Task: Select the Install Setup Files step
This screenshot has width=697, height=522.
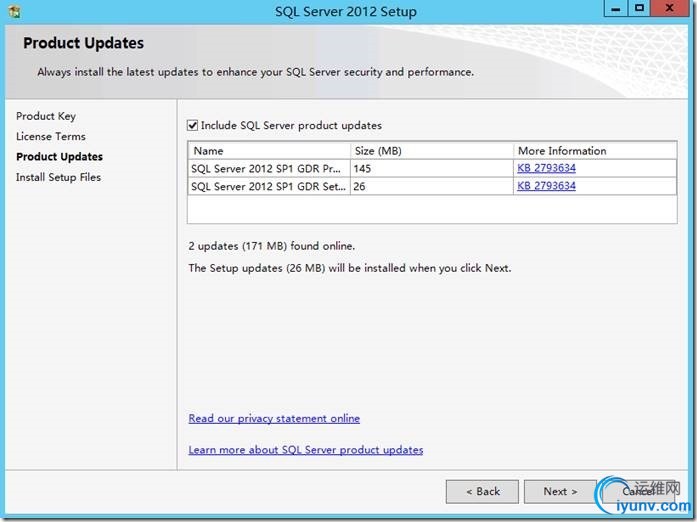Action: (x=58, y=177)
